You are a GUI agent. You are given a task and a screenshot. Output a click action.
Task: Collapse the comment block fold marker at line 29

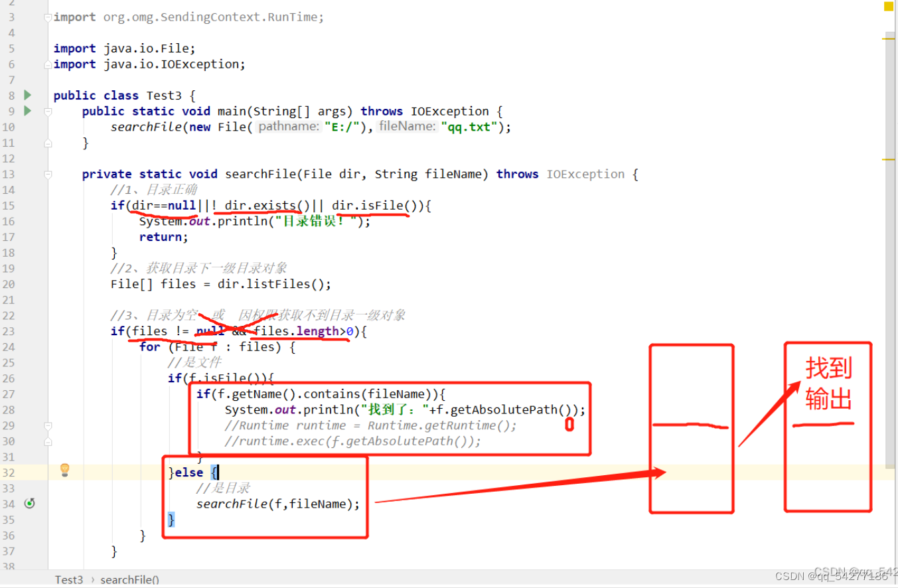[48, 426]
